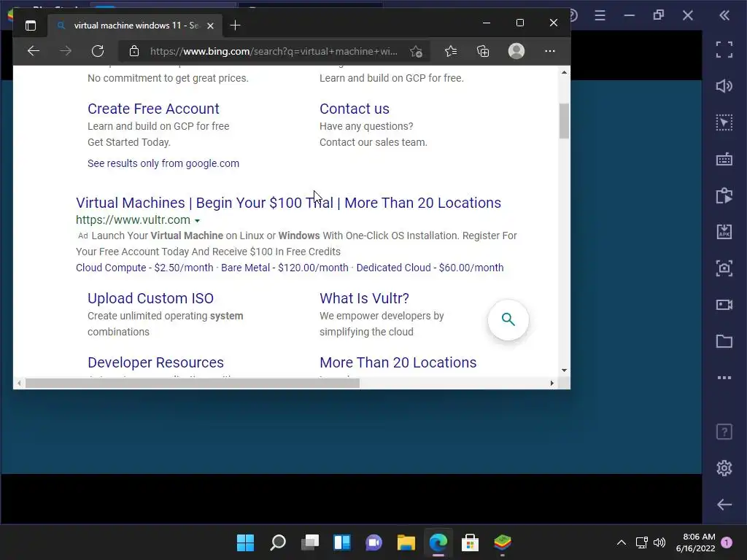Click the vertical scrollbar thumb
The height and width of the screenshot is (560, 747).
coord(564,121)
